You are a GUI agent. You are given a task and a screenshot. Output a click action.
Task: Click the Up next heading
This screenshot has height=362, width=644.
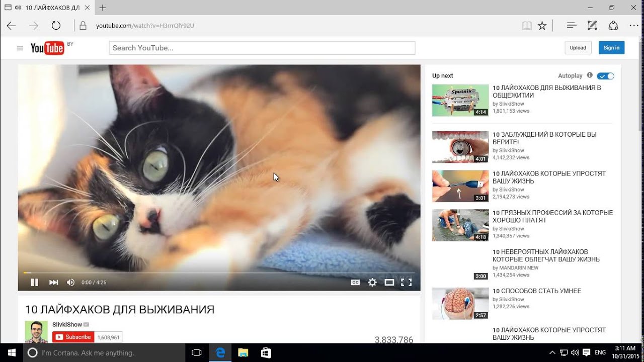443,76
